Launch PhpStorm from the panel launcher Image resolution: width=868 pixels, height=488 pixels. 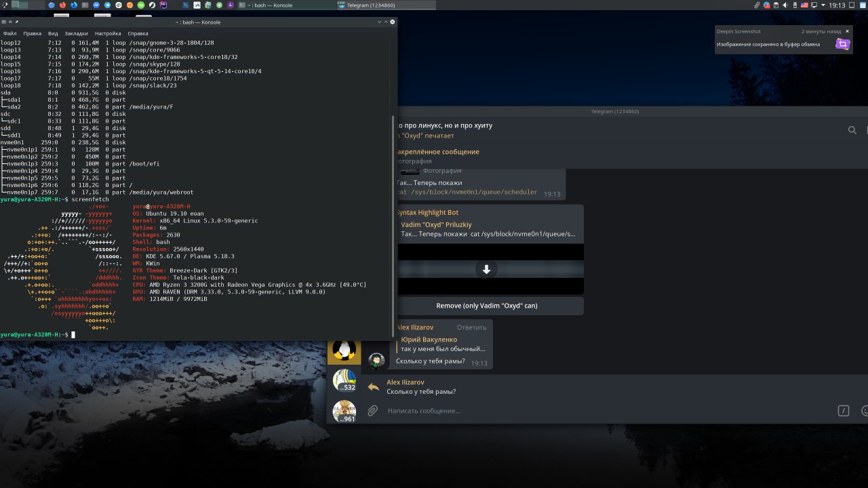point(163,5)
